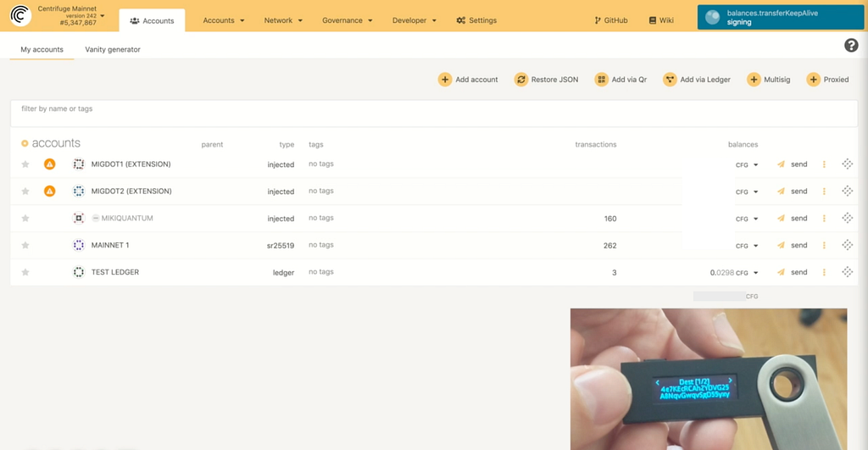
Task: Open the Network menu
Action: point(283,20)
